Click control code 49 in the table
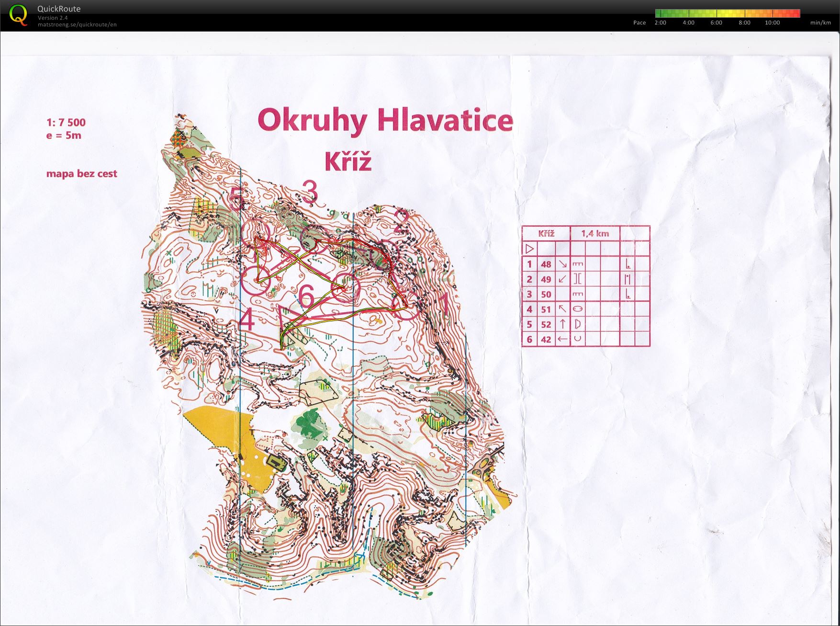 click(x=546, y=279)
